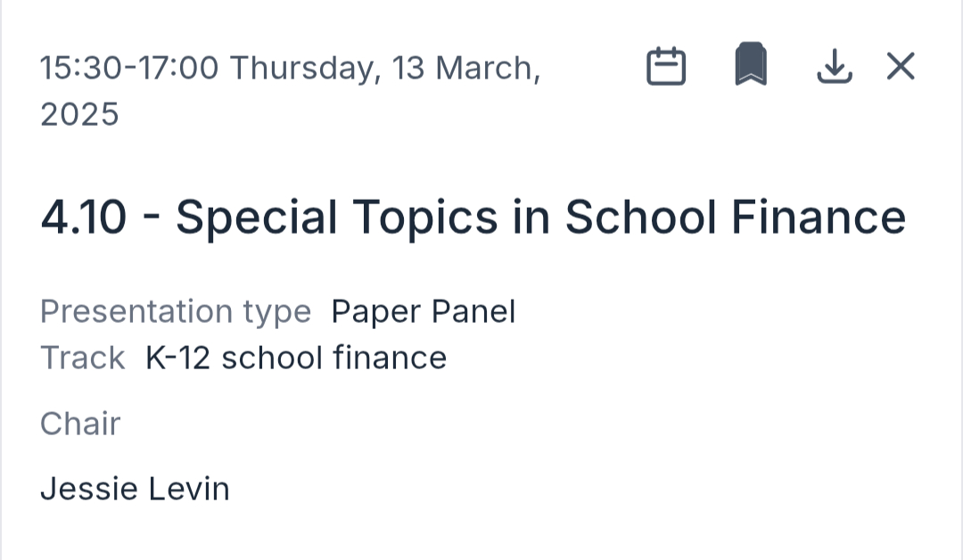Click the Chair heading

(x=80, y=424)
